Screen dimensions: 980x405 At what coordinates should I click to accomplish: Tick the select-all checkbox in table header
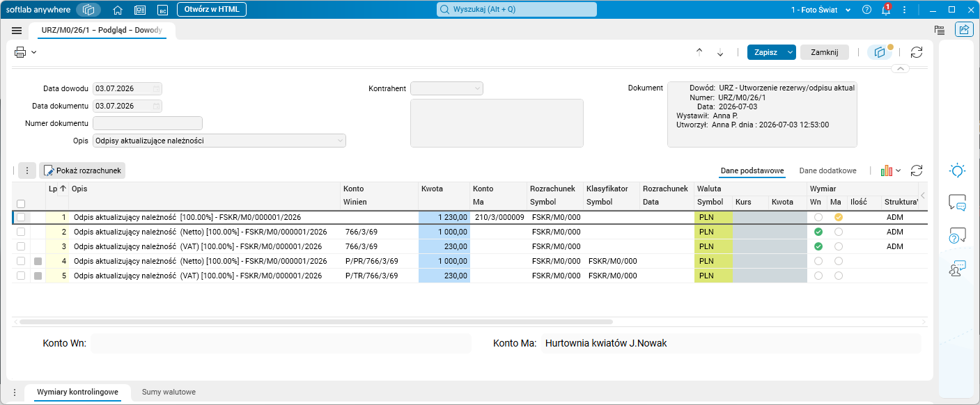[21, 204]
